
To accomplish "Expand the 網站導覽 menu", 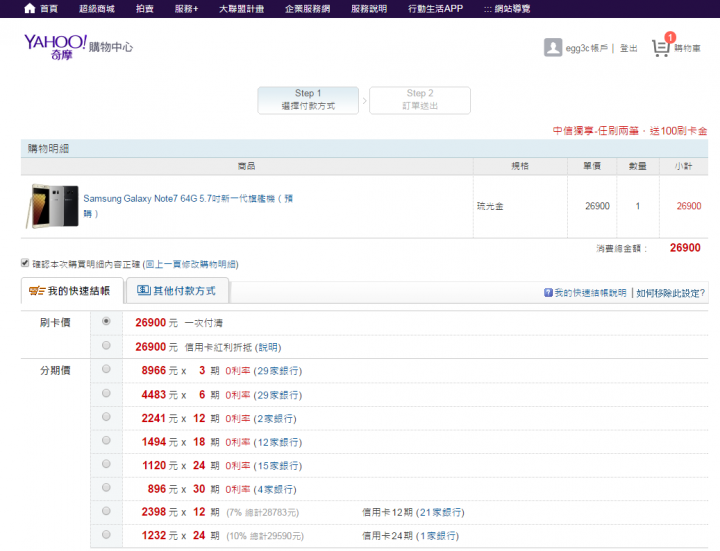I will (506, 8).
